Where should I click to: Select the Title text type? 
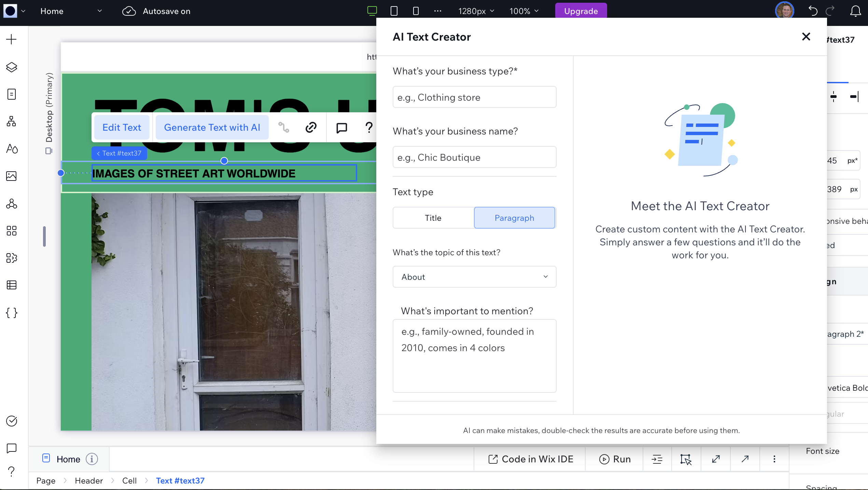coord(433,218)
